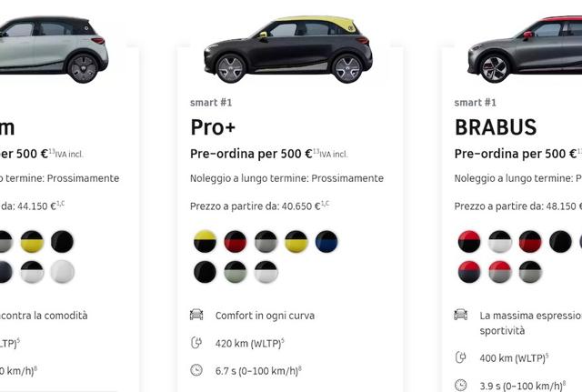Select the Pro+ yellow roof black body swatch

(205, 241)
